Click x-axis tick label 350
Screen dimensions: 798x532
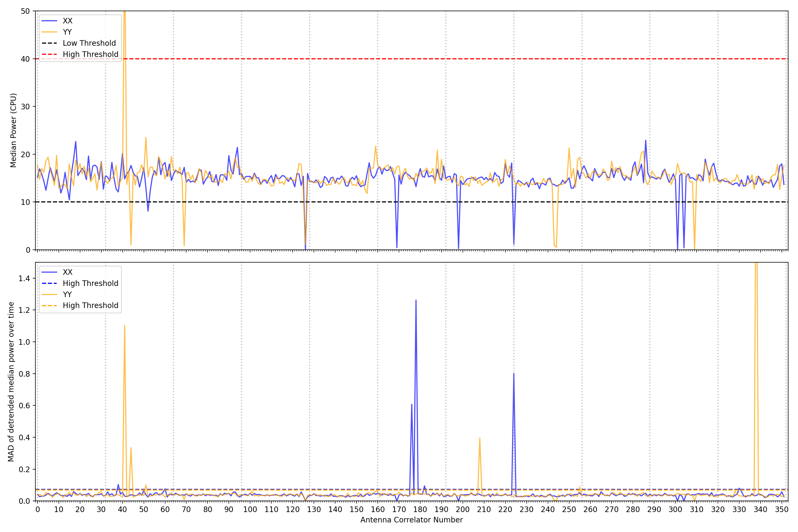782,510
